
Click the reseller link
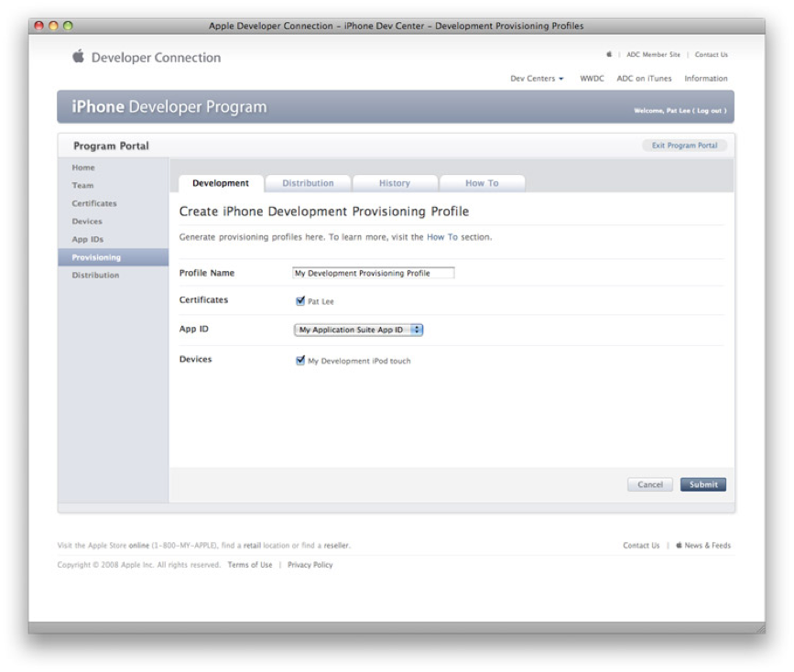pyautogui.click(x=336, y=546)
